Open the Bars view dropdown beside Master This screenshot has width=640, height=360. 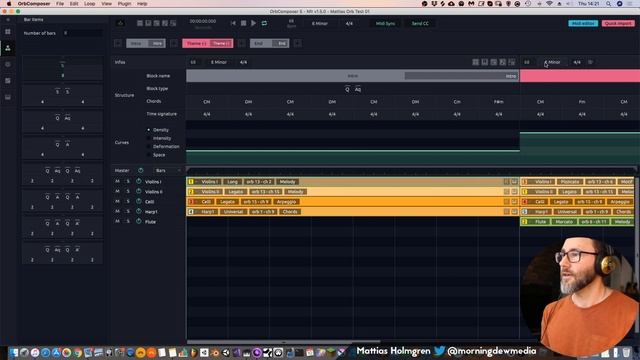[x=168, y=170]
